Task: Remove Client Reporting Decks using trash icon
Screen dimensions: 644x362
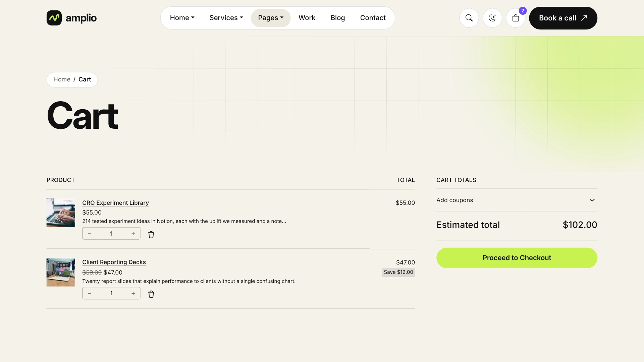Action: pos(151,294)
